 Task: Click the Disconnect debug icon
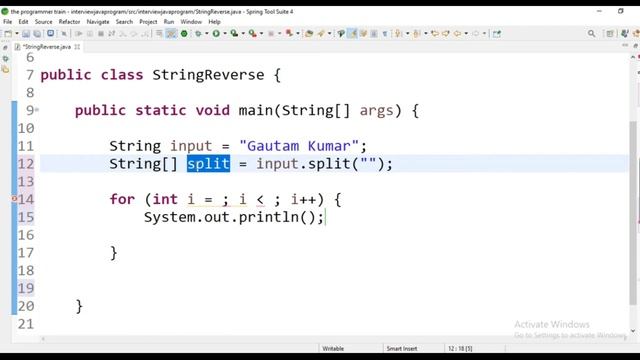point(111,33)
